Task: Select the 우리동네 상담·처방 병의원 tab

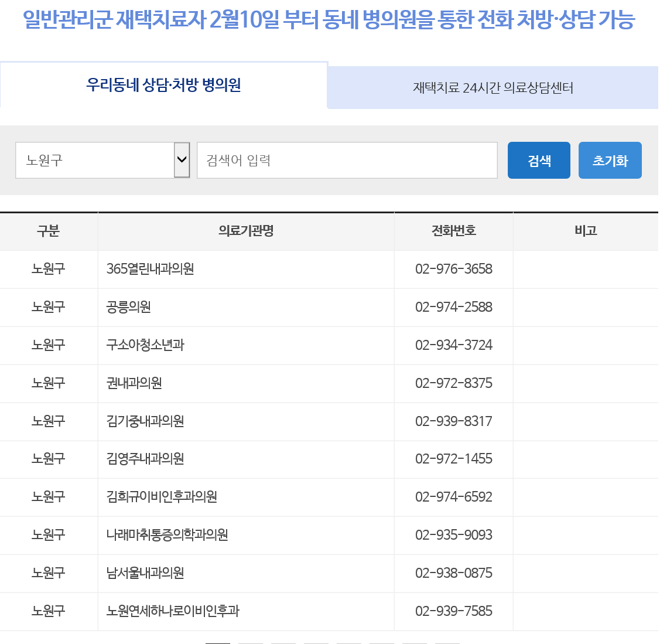Action: coord(163,86)
